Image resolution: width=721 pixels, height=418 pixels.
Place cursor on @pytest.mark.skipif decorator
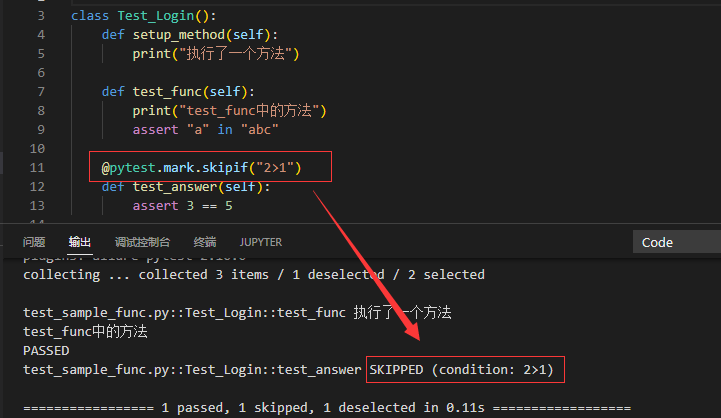[x=201, y=167]
